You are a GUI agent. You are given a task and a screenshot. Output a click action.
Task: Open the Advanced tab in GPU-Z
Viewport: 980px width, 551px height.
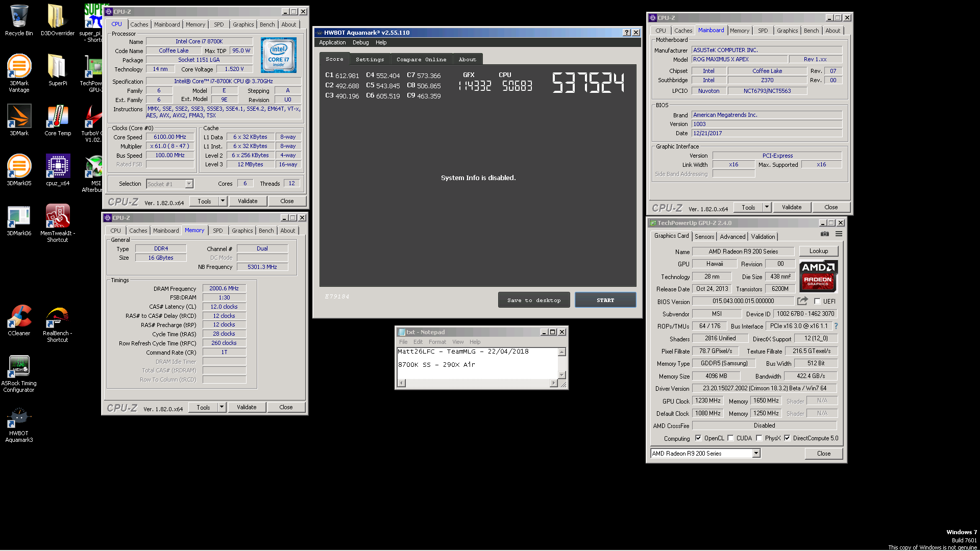pyautogui.click(x=732, y=237)
